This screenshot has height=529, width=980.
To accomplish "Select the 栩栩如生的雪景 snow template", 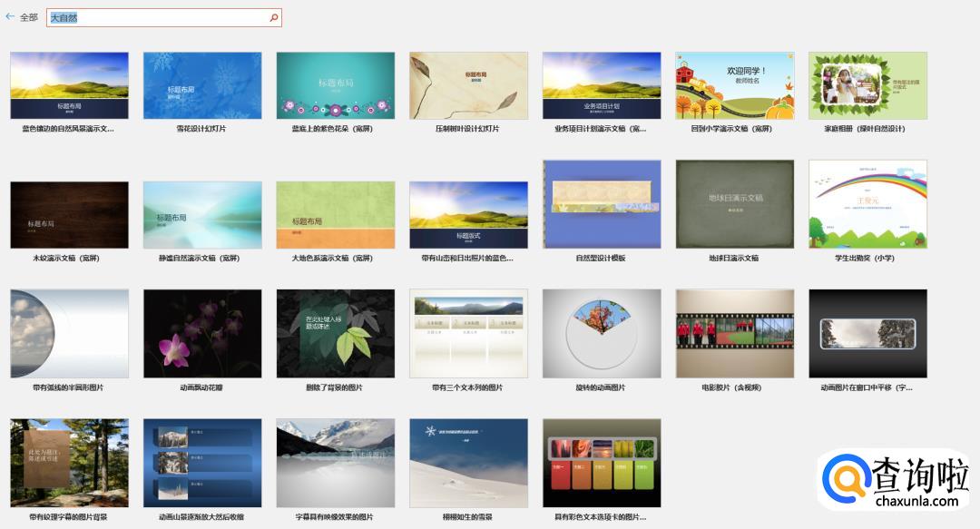I will [x=469, y=463].
